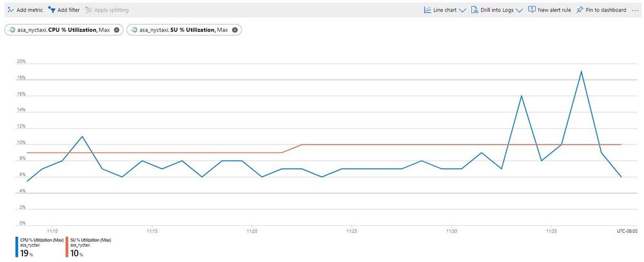Image resolution: width=644 pixels, height=262 pixels.
Task: Select the SU % Utilization metric pill
Action: 184,30
